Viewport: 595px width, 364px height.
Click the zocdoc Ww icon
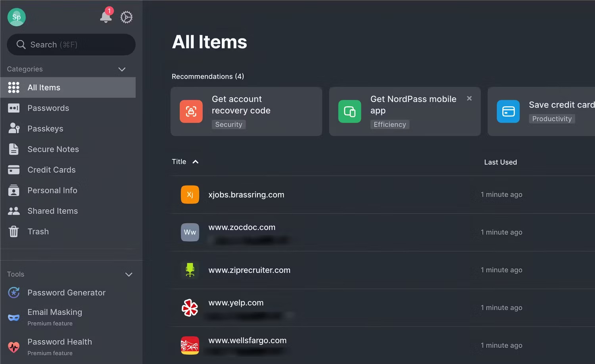(x=190, y=232)
